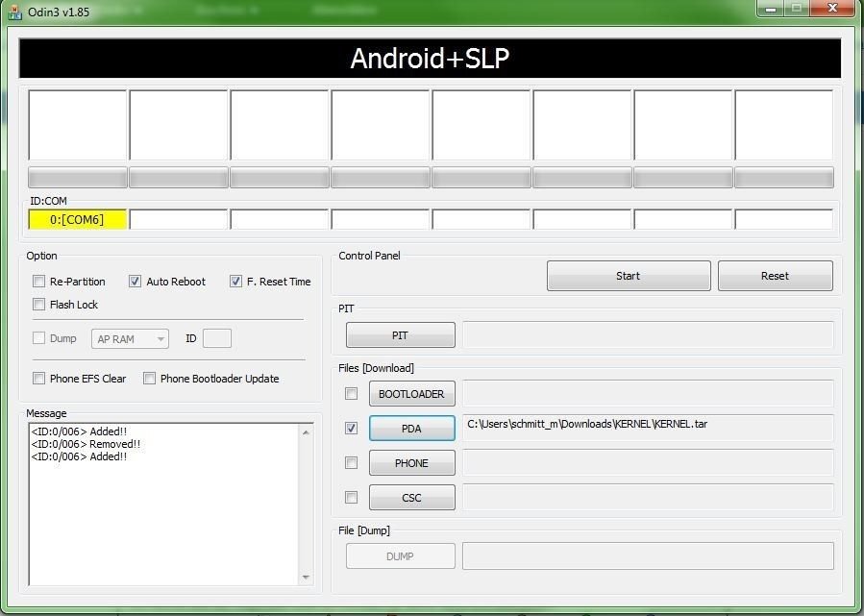Click the DUMP button

(x=400, y=556)
